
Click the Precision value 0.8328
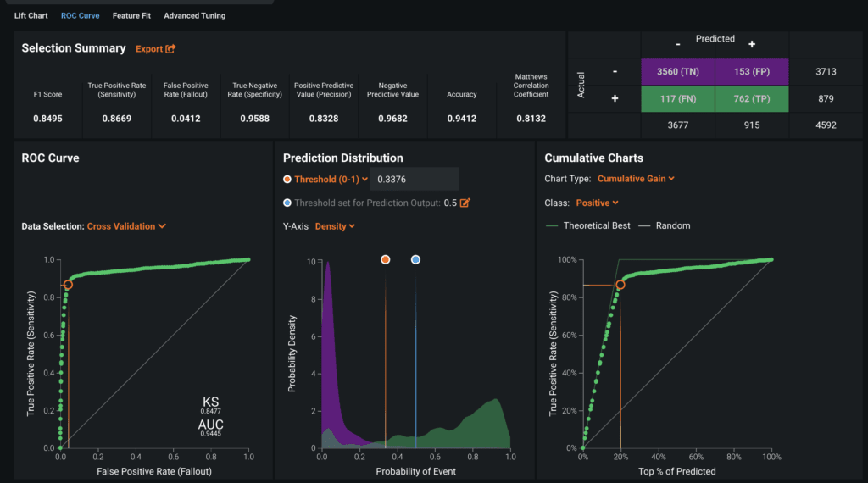(324, 119)
